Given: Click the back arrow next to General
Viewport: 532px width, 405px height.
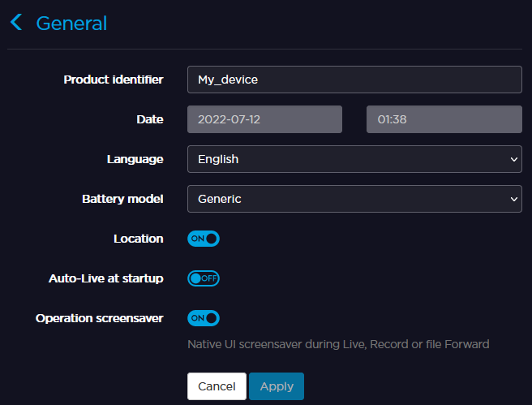Looking at the screenshot, I should point(16,23).
